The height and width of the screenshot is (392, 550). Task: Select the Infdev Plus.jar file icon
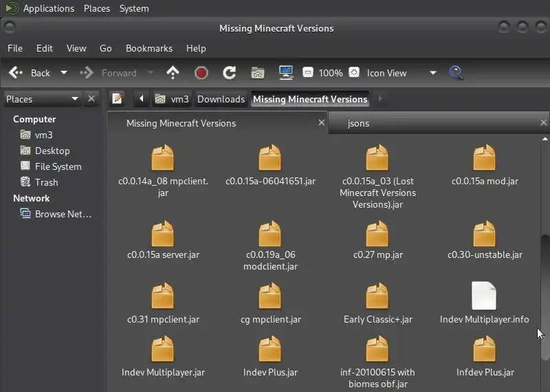pyautogui.click(x=485, y=349)
